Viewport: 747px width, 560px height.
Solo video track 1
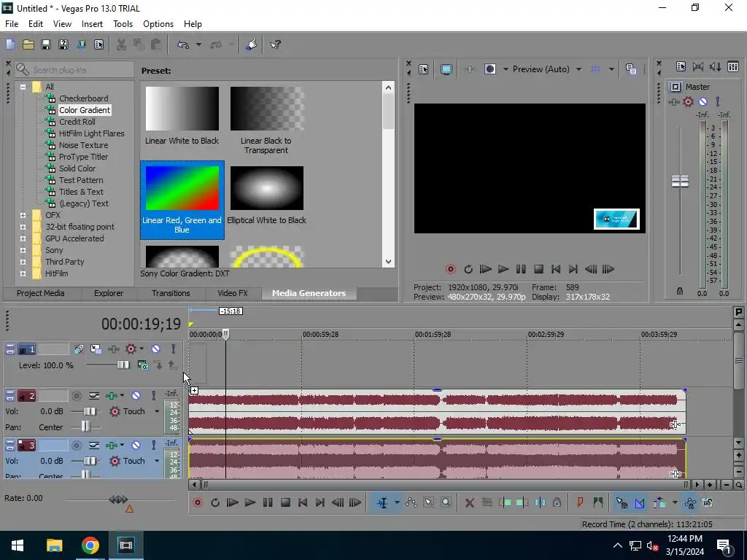[174, 349]
